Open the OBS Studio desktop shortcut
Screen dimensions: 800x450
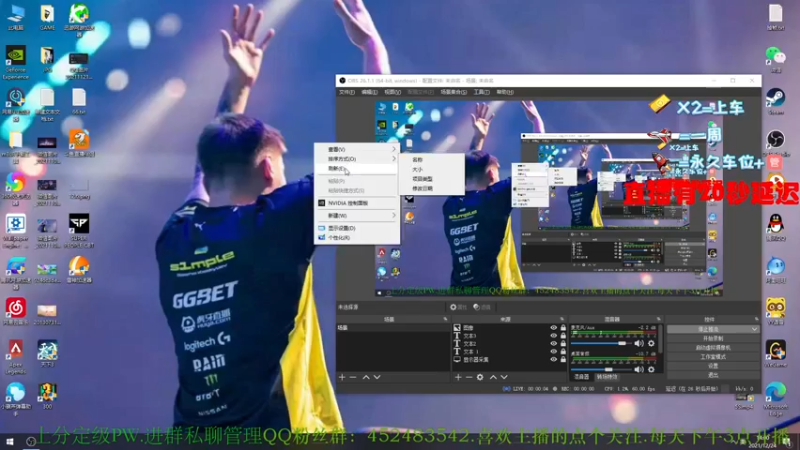pyautogui.click(x=776, y=143)
